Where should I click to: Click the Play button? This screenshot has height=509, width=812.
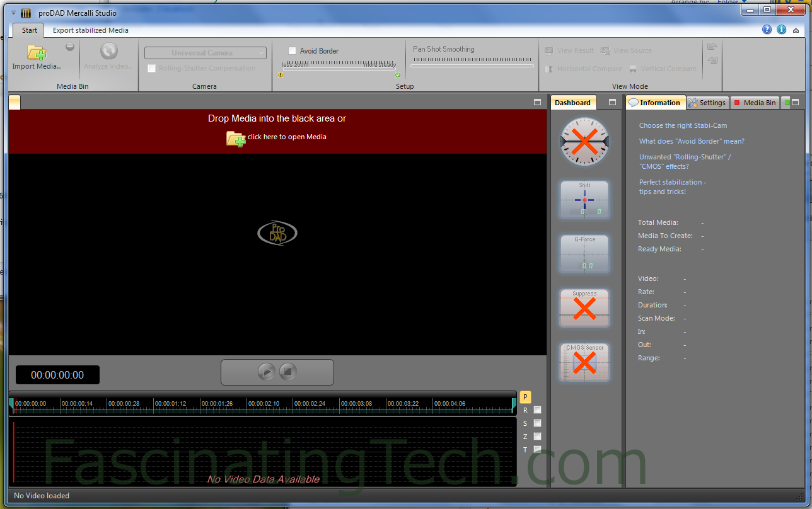click(x=267, y=372)
